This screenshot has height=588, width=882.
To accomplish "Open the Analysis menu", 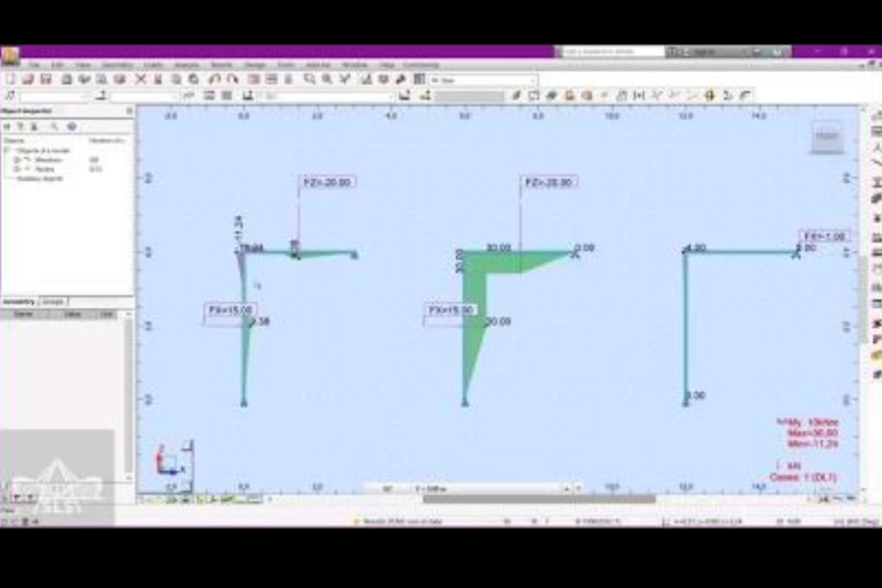I will point(187,65).
